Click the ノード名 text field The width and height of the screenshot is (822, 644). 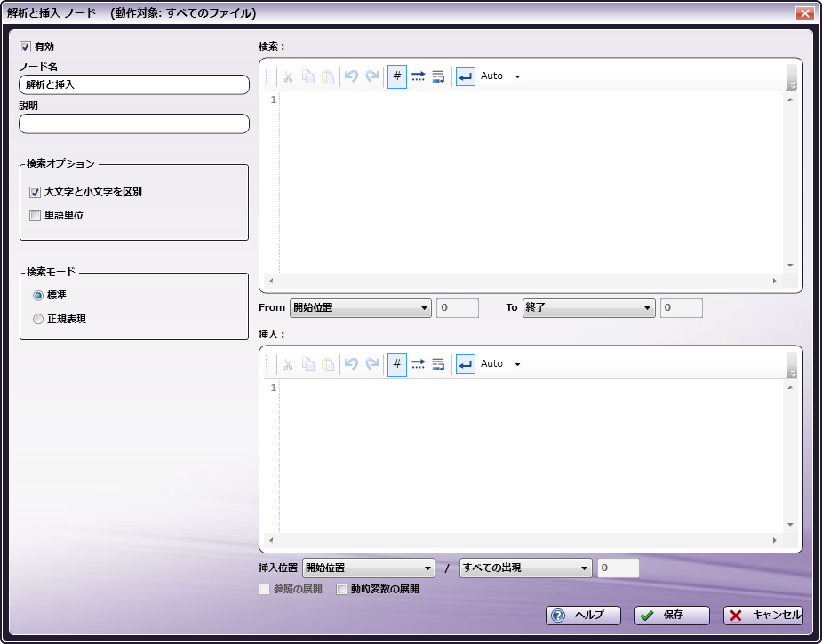(133, 84)
